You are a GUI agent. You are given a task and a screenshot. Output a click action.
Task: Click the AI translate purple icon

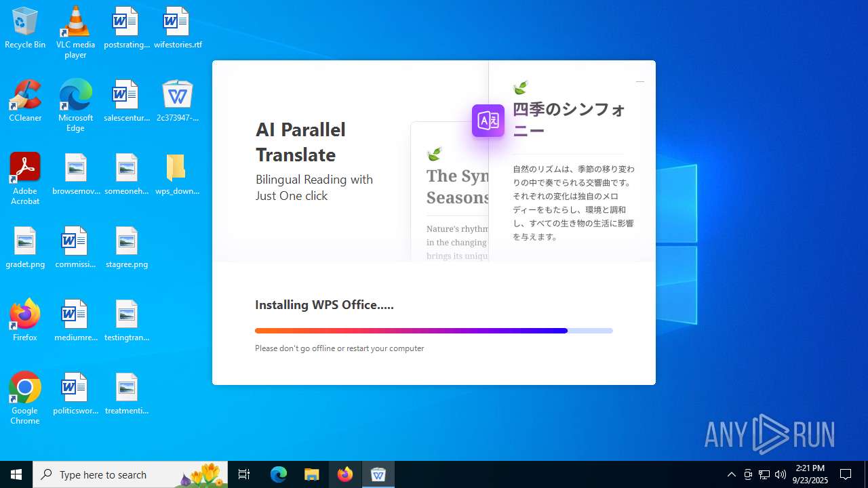[x=488, y=121]
